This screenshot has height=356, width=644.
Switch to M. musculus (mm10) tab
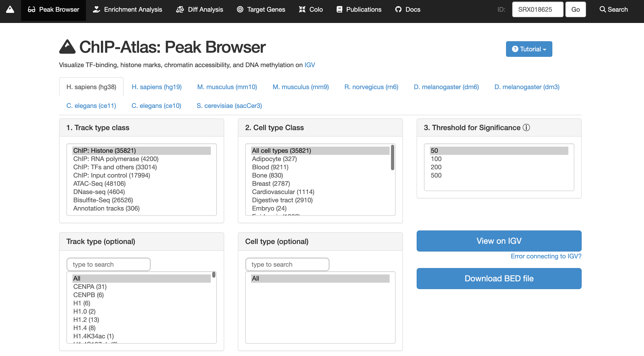[x=227, y=87]
